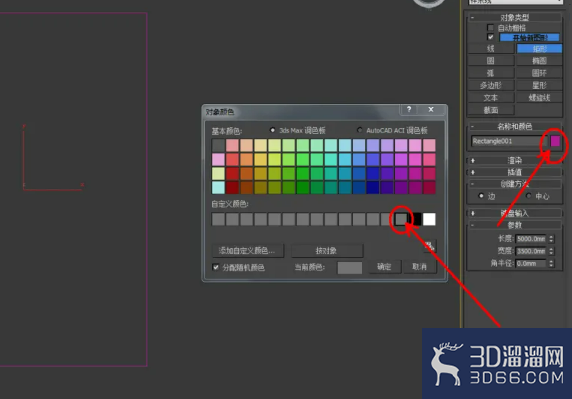Uncheck the 开始新图形 checkbox
The height and width of the screenshot is (399, 572).
coord(490,37)
